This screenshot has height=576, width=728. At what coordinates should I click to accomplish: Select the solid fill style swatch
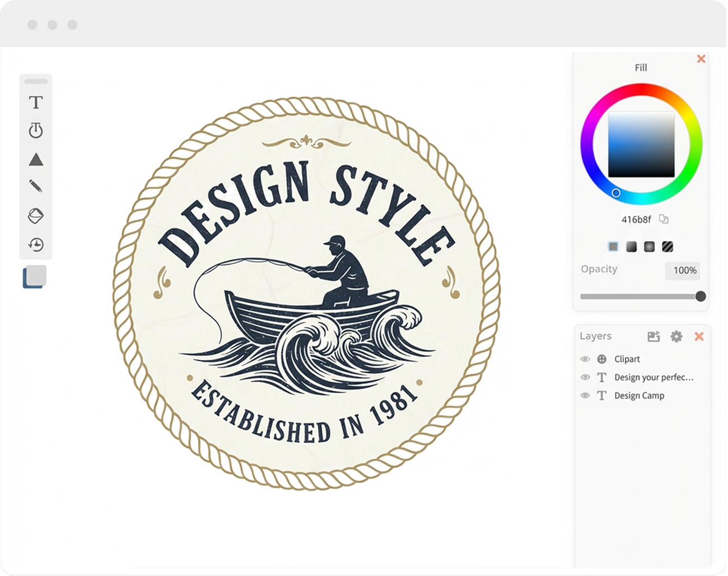click(613, 246)
